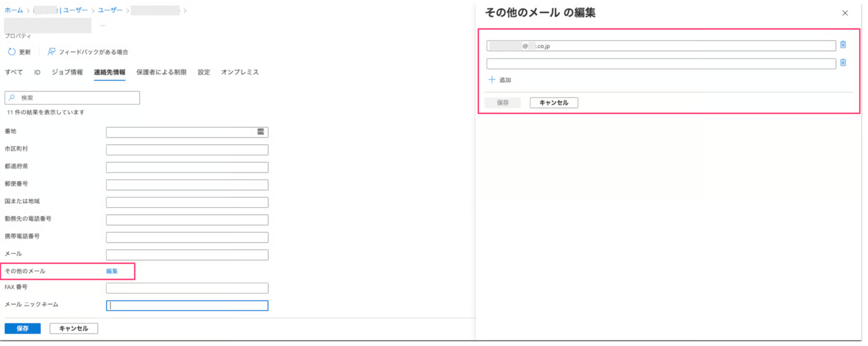
Task: Focus the 検索 search box
Action: click(72, 98)
